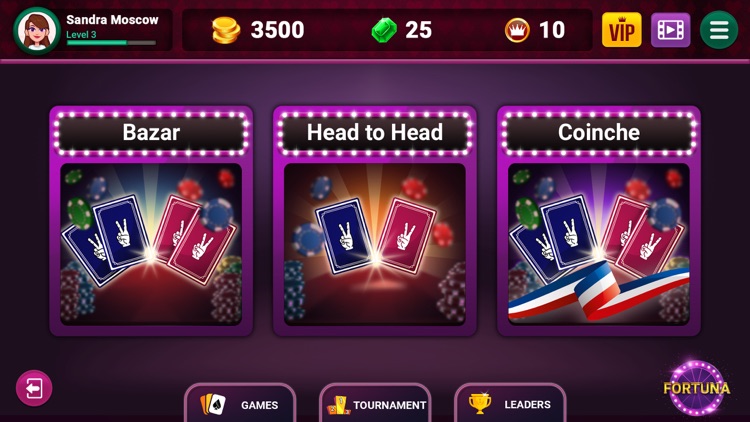
Task: Tap the red crown token icon
Action: coord(517,30)
